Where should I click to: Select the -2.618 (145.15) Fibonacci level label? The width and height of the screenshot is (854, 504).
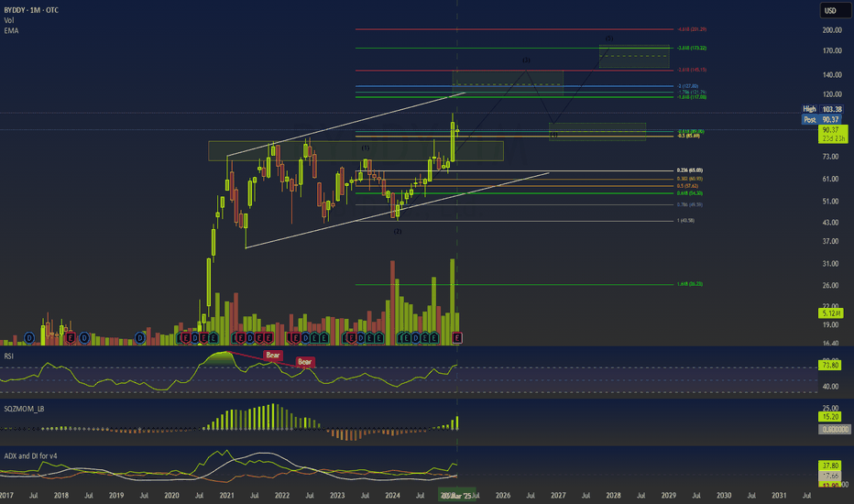pos(692,70)
